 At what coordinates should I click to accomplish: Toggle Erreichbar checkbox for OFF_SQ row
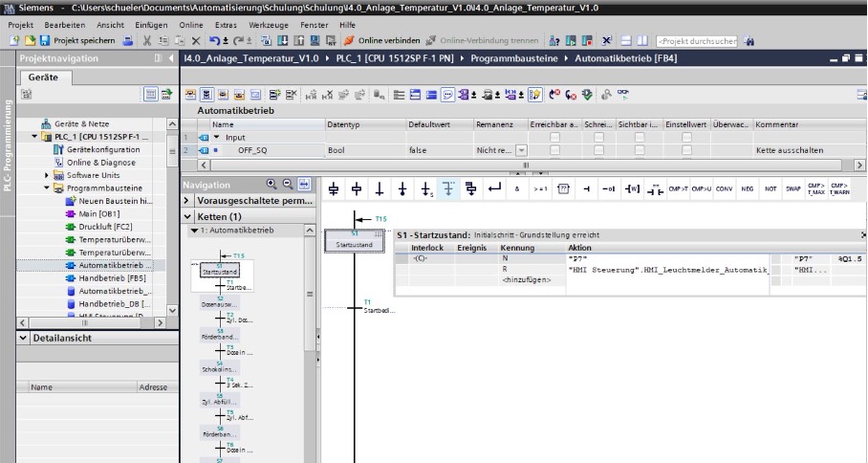click(x=554, y=150)
